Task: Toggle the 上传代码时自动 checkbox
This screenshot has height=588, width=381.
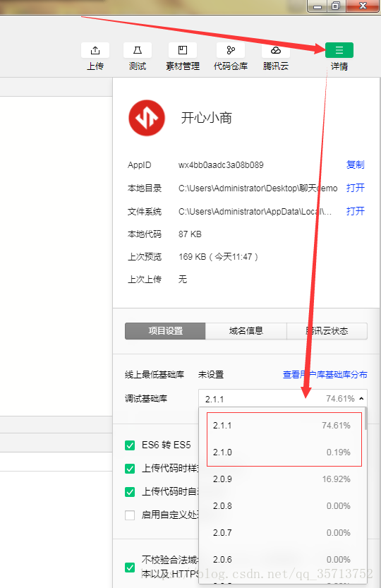Action: [130, 492]
